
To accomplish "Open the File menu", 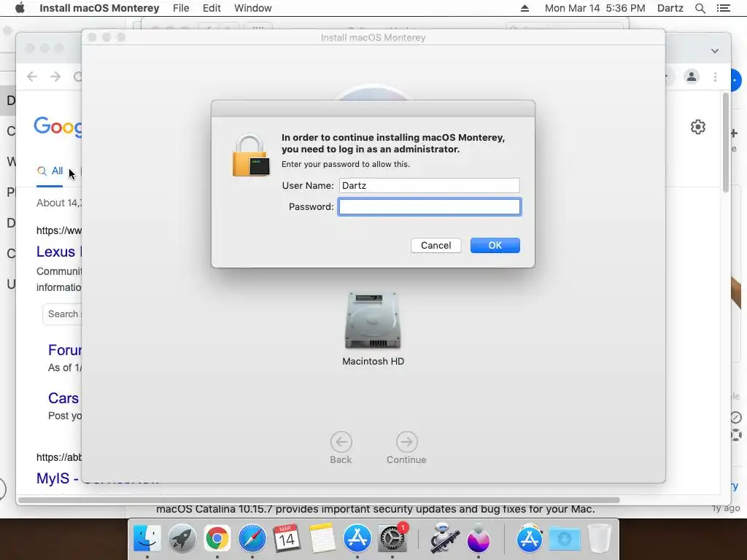I will click(181, 8).
